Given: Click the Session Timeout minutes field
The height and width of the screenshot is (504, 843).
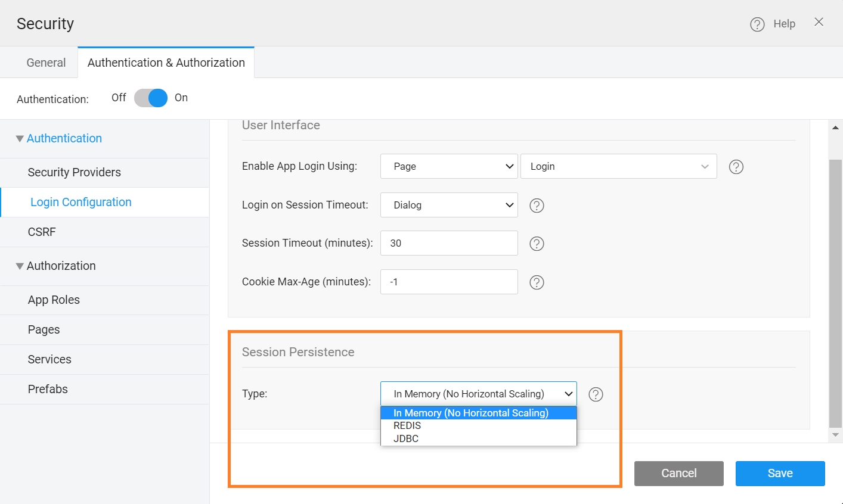Looking at the screenshot, I should 448,243.
